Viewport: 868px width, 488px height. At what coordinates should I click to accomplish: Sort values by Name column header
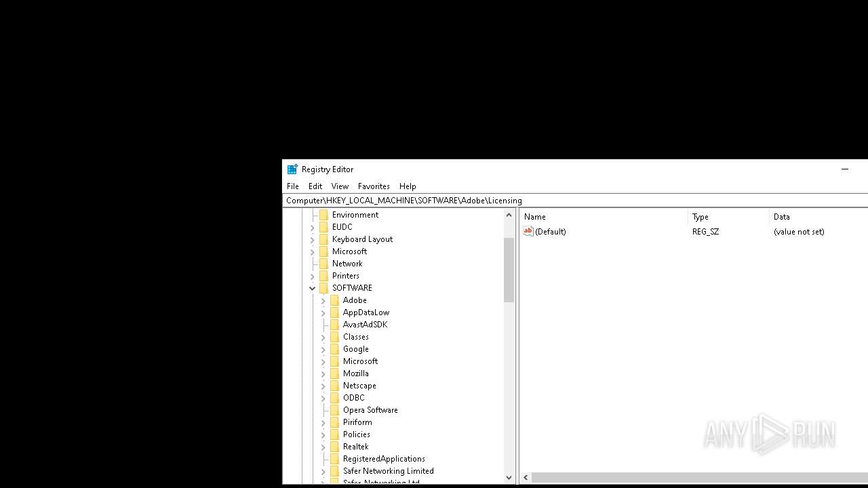[604, 217]
